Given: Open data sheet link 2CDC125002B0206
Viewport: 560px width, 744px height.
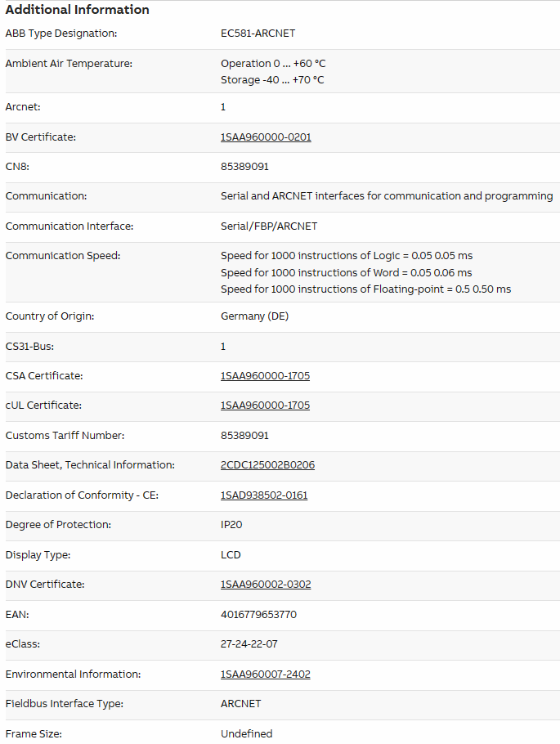Looking at the screenshot, I should [x=267, y=465].
